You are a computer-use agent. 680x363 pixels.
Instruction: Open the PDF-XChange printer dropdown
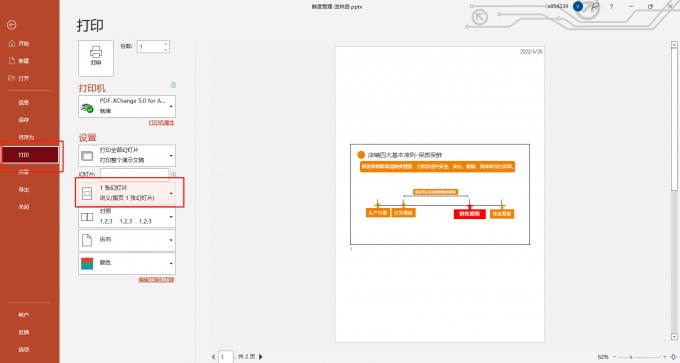127,106
